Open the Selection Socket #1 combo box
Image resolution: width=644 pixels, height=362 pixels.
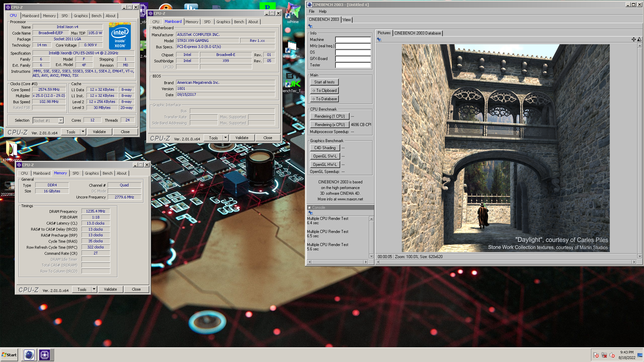tap(48, 121)
